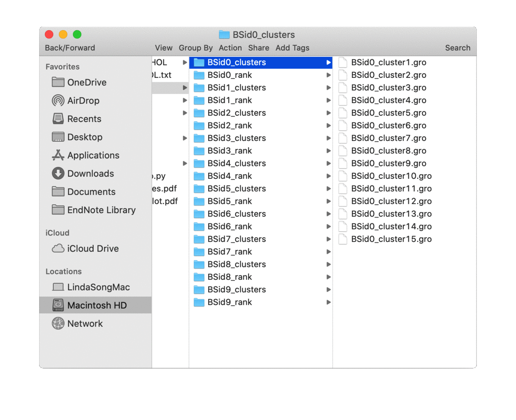
Task: Click the Back/Forward toolbar control
Action: click(x=70, y=48)
